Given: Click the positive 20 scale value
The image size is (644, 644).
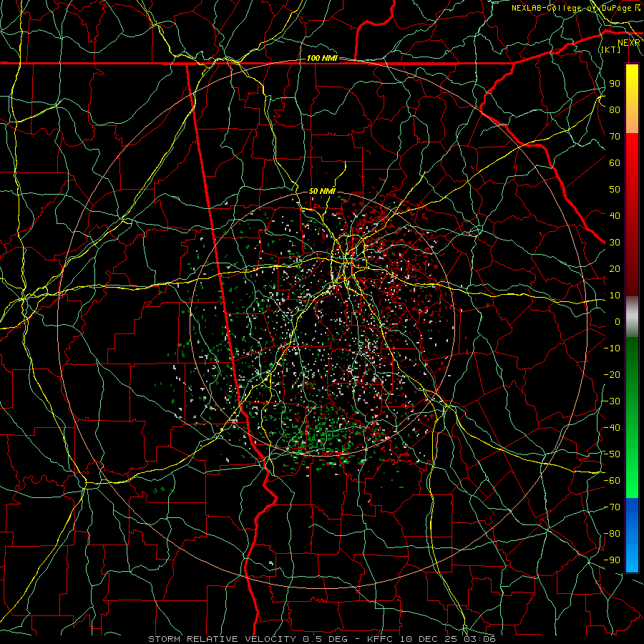Looking at the screenshot, I should [615, 268].
